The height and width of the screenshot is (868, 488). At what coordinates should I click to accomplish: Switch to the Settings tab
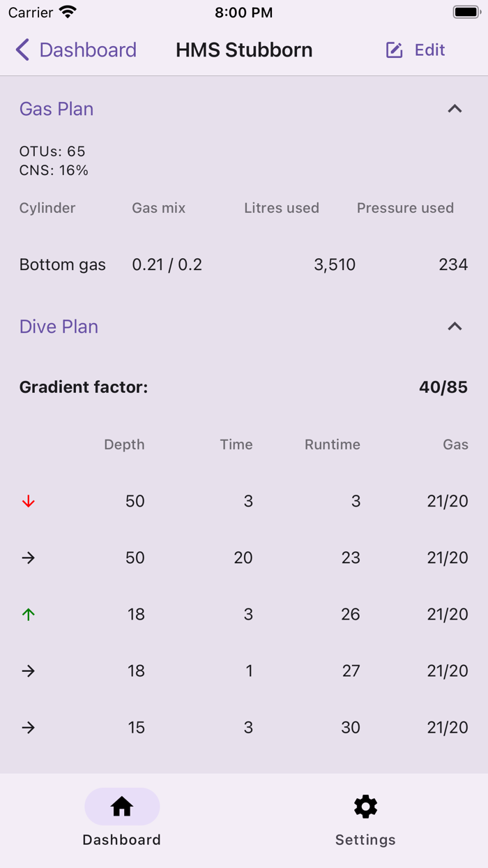(x=365, y=820)
